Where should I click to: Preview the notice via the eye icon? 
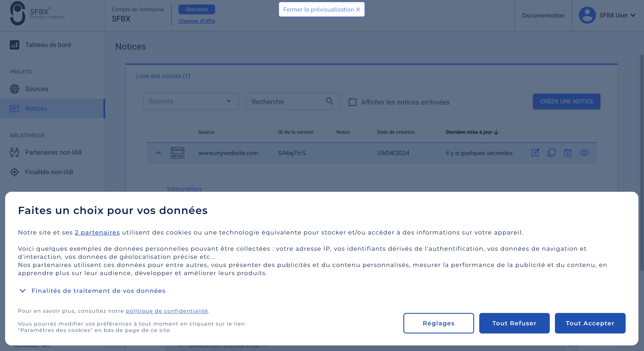tap(584, 153)
